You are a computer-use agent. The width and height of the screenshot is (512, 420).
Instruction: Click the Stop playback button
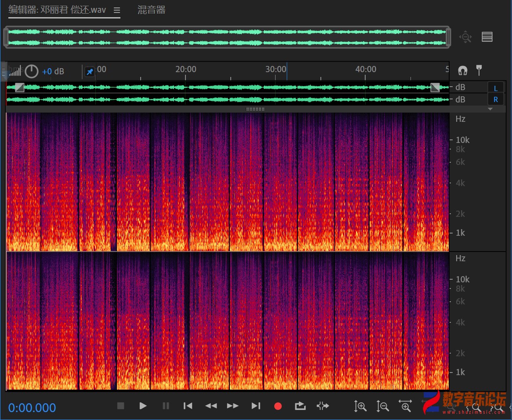(x=121, y=406)
